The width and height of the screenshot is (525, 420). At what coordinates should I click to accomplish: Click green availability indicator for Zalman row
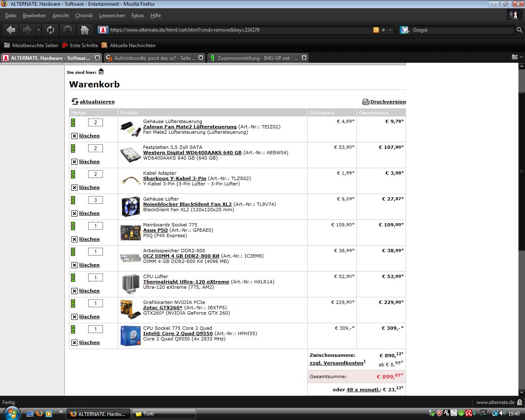click(73, 123)
